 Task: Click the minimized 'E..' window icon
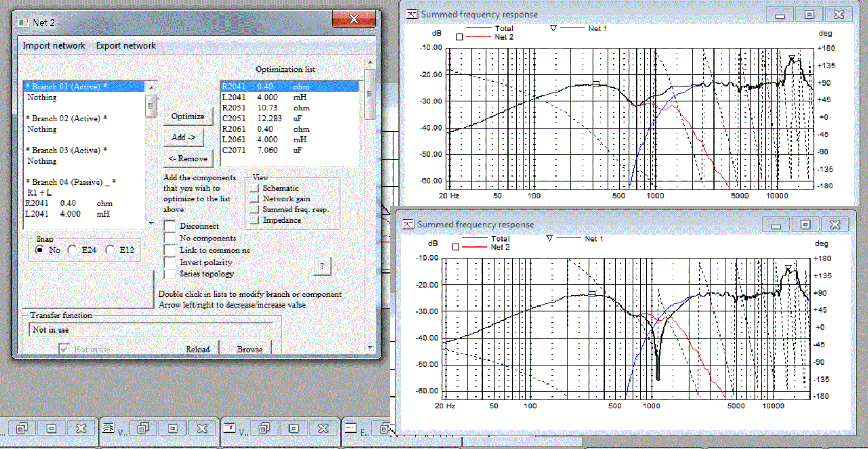point(351,428)
